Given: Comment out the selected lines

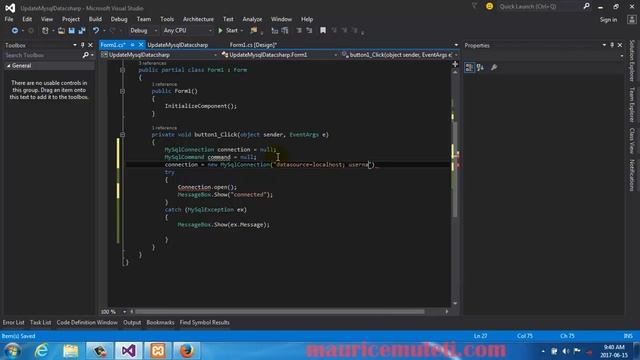Looking at the screenshot, I should [x=299, y=31].
